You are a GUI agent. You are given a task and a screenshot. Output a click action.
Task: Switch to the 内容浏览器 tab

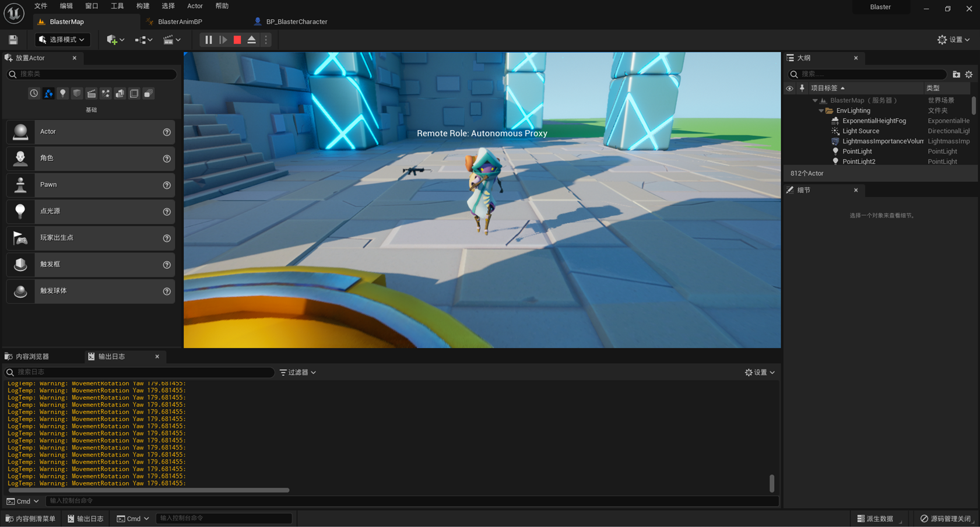point(33,356)
